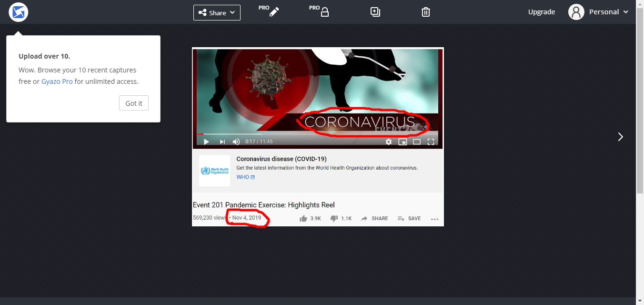Click the 'Coronavirus disease (COVID-19)' heading

(282, 159)
